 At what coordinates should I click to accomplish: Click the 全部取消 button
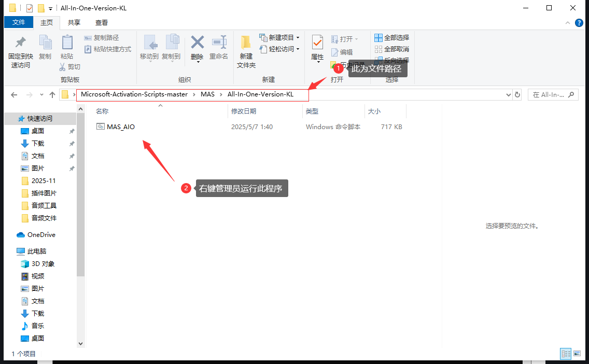(x=392, y=49)
